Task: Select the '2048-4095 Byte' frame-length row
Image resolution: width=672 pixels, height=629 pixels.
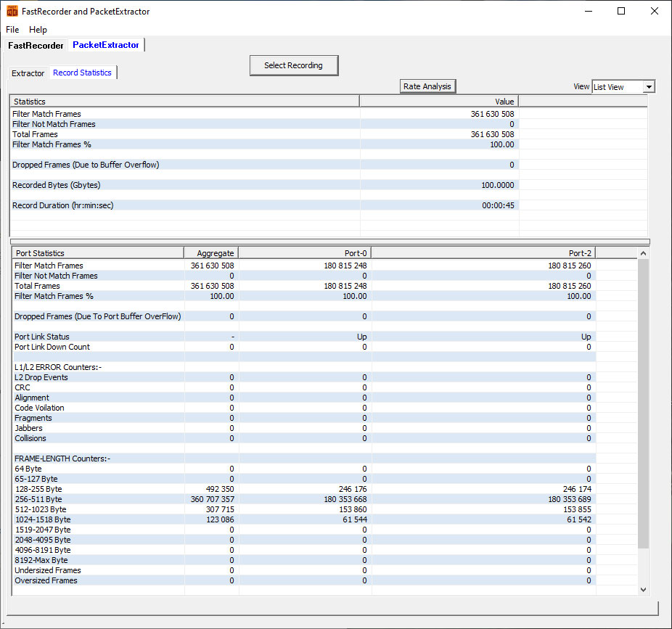Action: click(304, 540)
